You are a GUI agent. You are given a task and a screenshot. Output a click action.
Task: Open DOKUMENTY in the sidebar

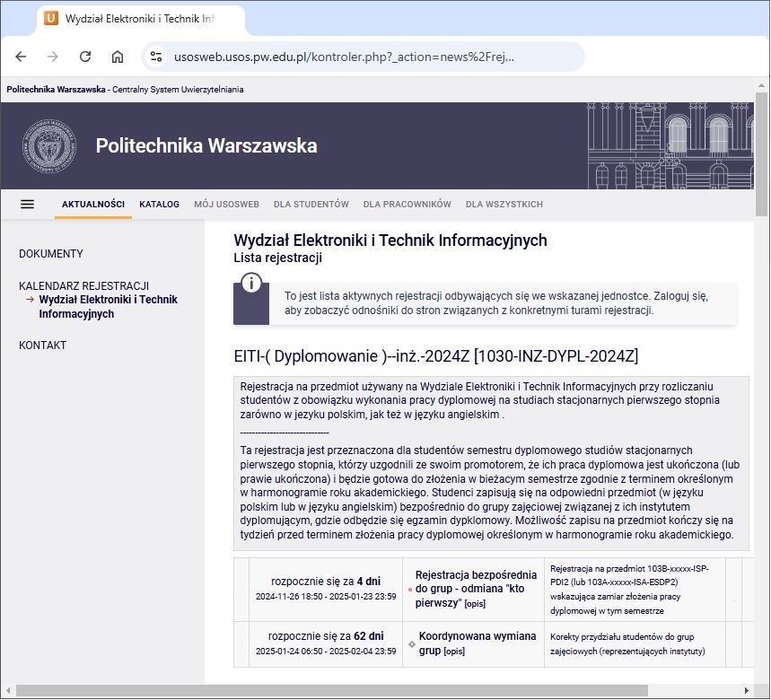coord(51,254)
